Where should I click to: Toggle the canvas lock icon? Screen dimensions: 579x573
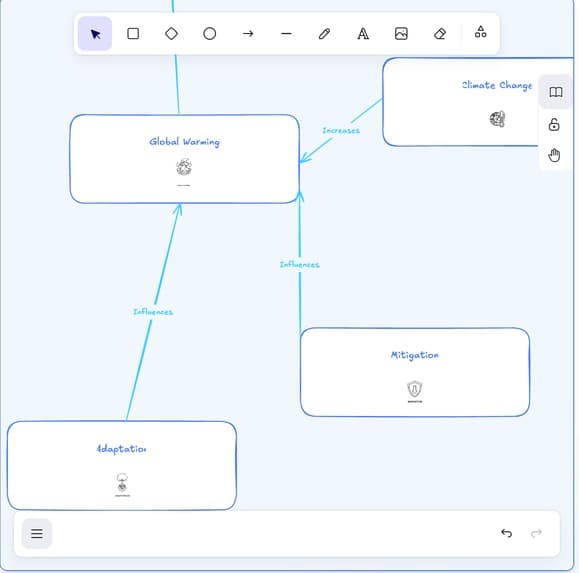click(554, 124)
